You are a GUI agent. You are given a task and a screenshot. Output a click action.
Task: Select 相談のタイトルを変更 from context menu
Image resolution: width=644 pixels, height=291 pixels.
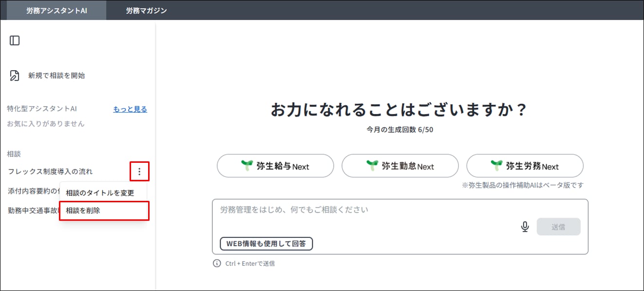click(x=100, y=193)
